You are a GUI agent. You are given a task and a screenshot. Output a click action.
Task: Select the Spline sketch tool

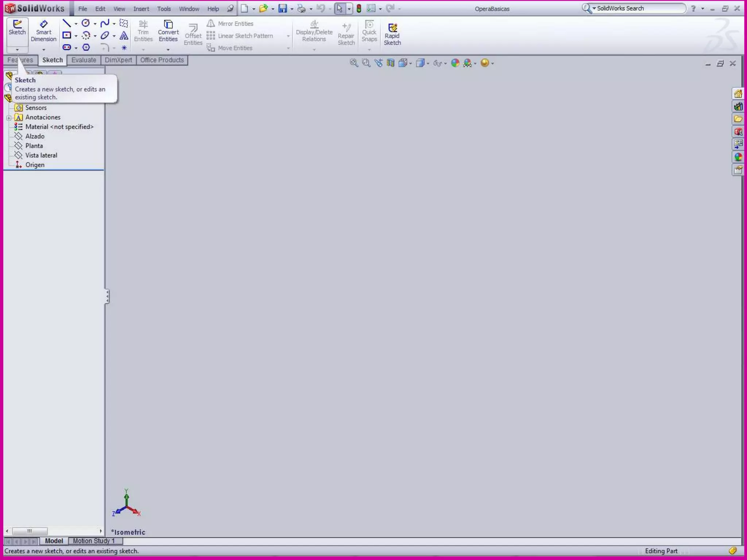pos(105,23)
